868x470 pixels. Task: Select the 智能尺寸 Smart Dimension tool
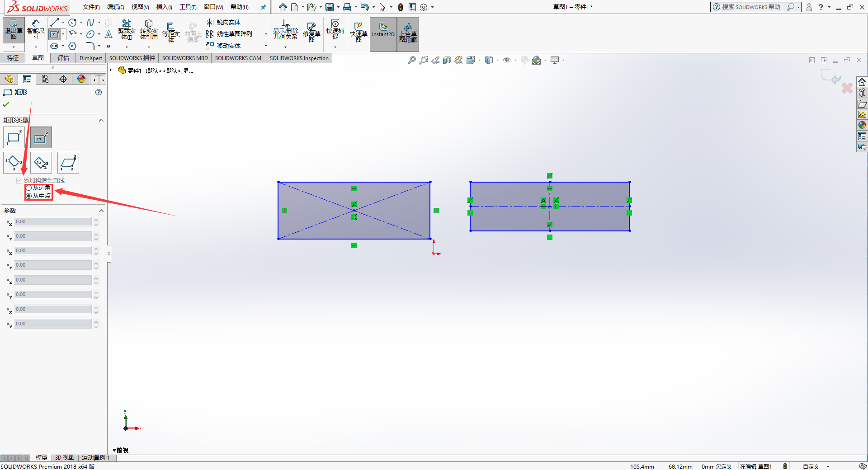coord(36,30)
